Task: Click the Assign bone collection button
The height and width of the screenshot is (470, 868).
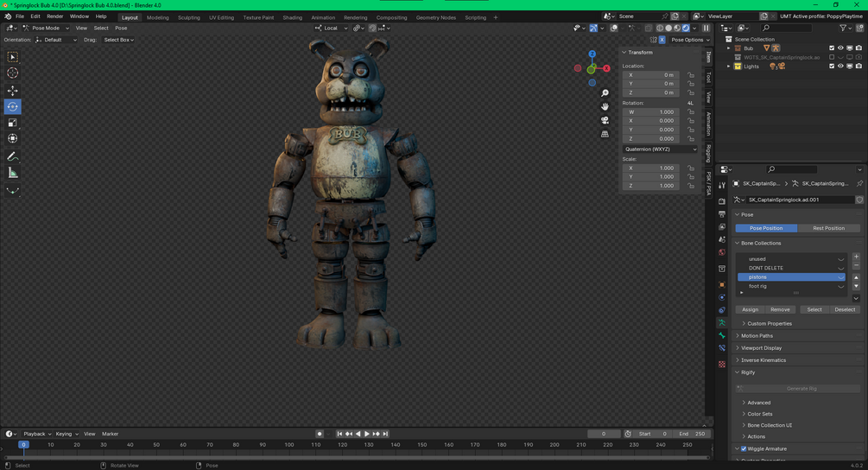Action: click(750, 309)
